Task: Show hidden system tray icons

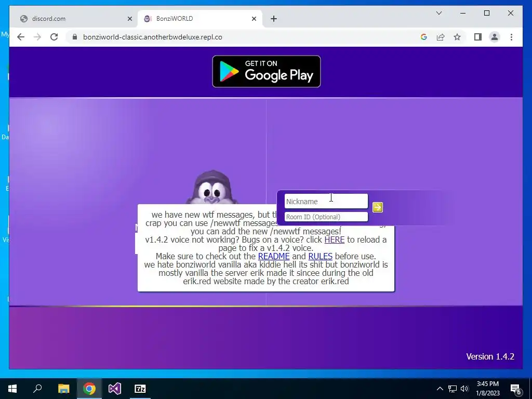Action: pyautogui.click(x=440, y=389)
